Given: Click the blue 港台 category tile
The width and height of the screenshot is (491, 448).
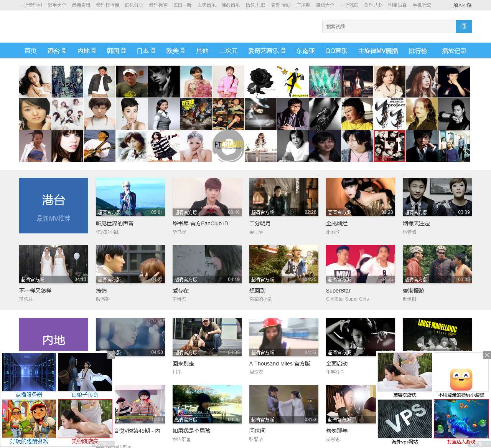Looking at the screenshot, I should click(54, 205).
